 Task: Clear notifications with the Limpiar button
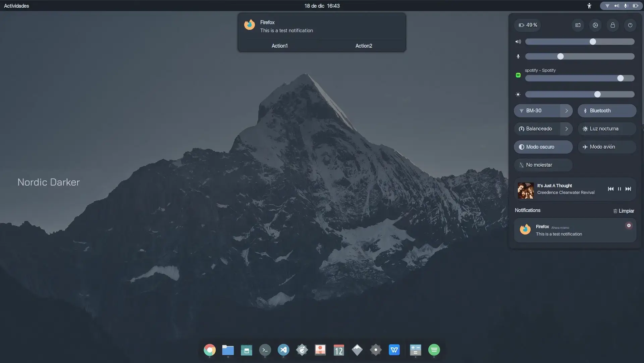click(x=623, y=211)
